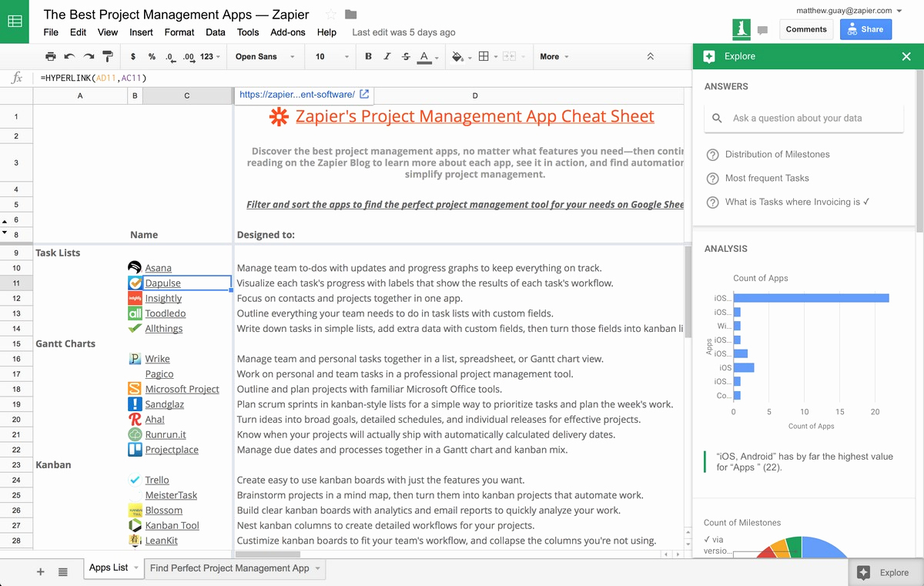The image size is (924, 586).
Task: Click the strikethrough formatting icon
Action: point(406,56)
